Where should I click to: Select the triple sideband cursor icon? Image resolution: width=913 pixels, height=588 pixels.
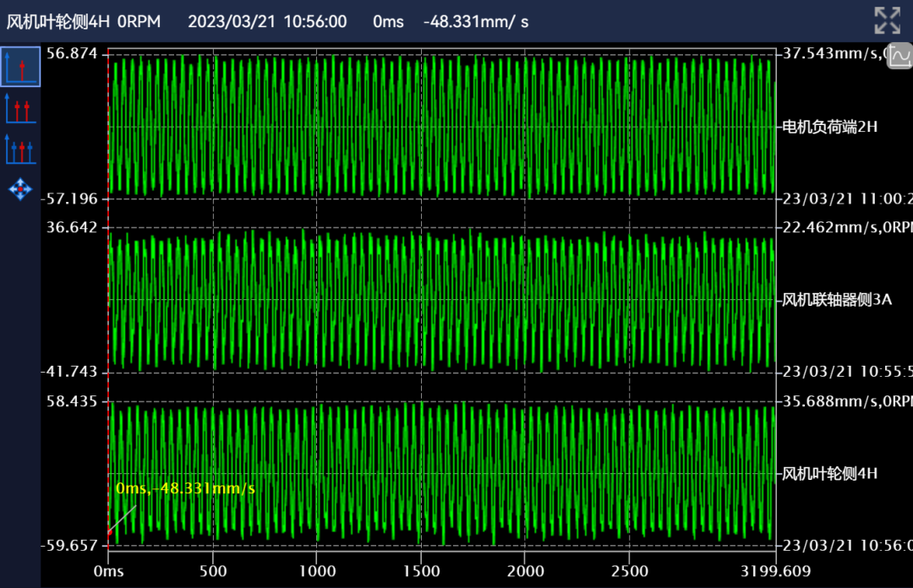point(20,149)
